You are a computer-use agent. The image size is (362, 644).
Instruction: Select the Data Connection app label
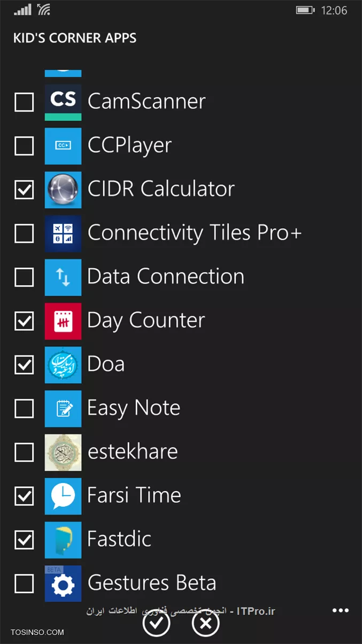click(166, 277)
